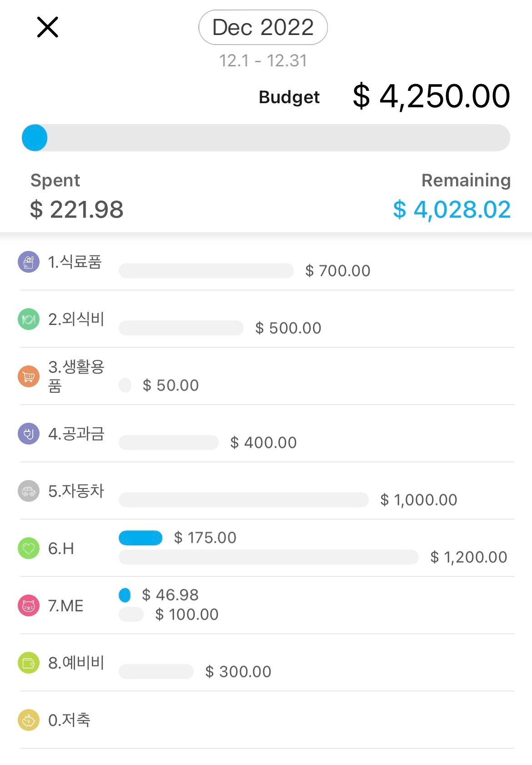Tap the shopping cart icon for 3.생활용품
The height and width of the screenshot is (765, 532).
pos(29,377)
